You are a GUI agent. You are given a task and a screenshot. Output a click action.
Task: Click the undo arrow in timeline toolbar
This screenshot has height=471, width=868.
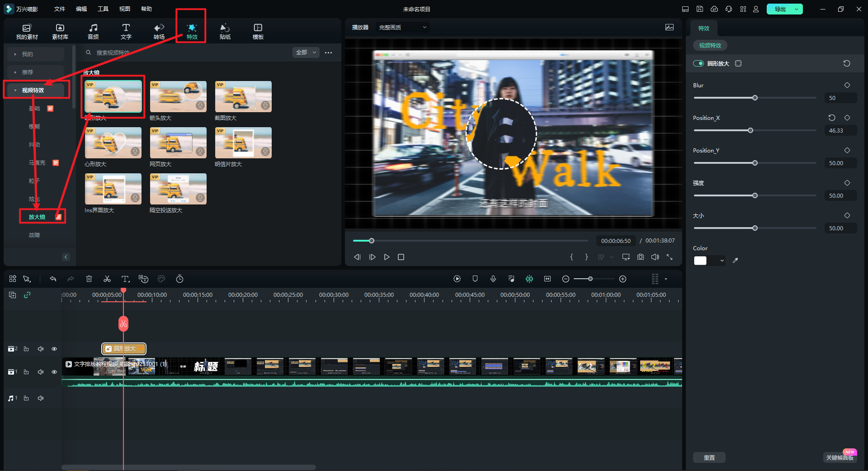click(53, 279)
